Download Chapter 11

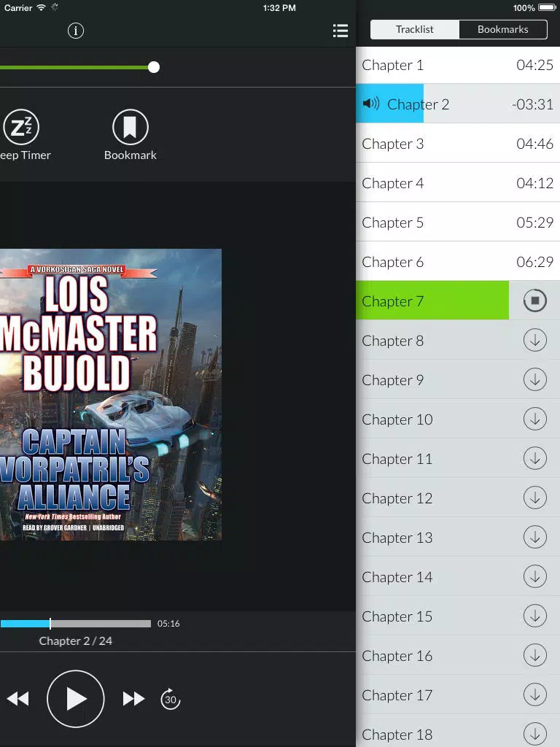coord(534,459)
